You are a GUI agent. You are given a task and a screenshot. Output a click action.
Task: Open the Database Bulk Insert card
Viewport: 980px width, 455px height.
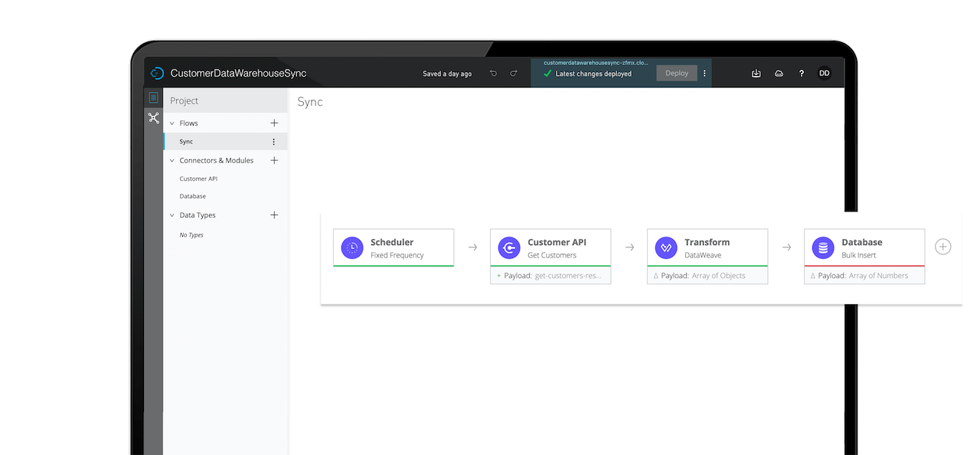[864, 247]
